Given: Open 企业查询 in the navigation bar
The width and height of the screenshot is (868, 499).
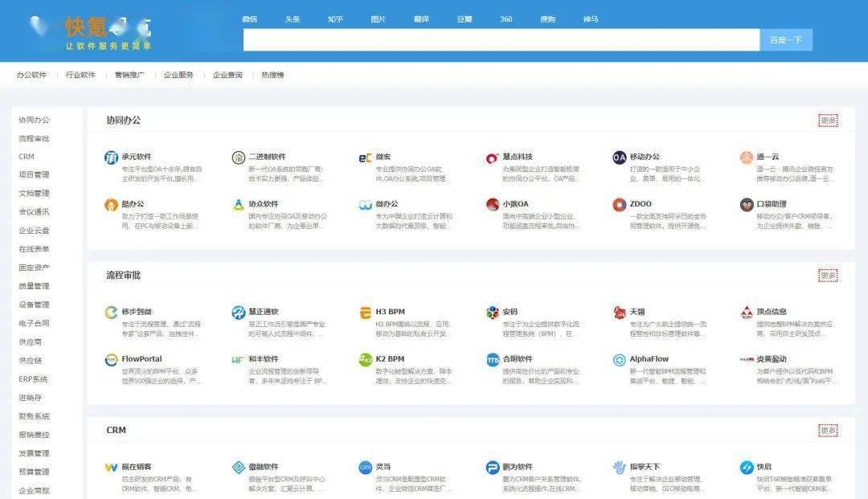Looking at the screenshot, I should pos(227,75).
